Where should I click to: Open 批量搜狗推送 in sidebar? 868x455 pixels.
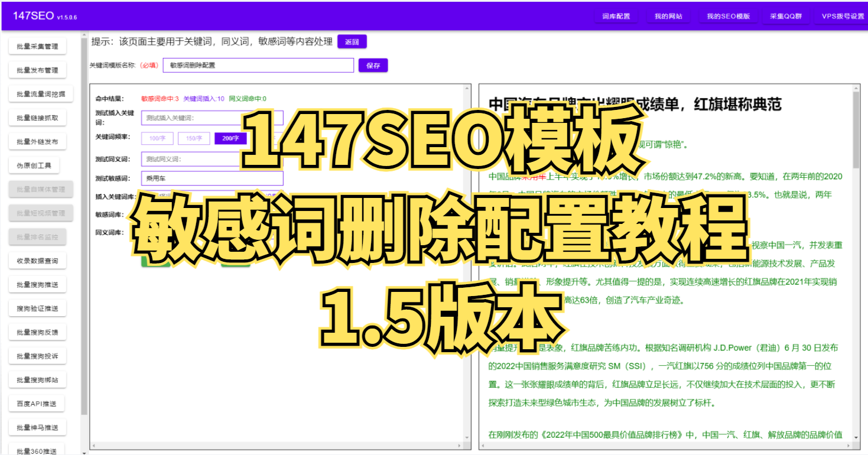tap(37, 285)
